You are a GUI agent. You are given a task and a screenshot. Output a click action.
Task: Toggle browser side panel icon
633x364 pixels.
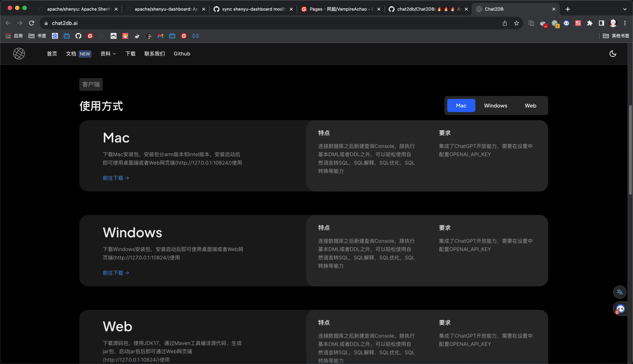(601, 23)
